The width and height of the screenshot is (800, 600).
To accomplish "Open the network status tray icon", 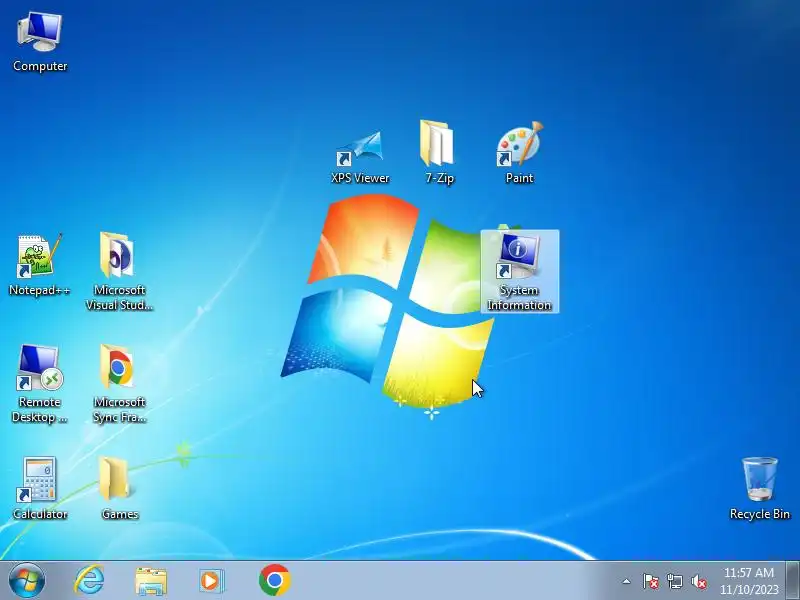I will point(674,581).
